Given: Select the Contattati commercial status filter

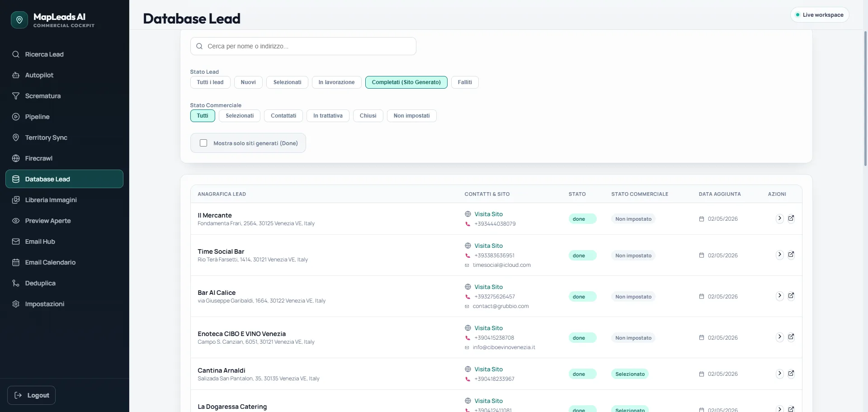Looking at the screenshot, I should click(x=283, y=116).
